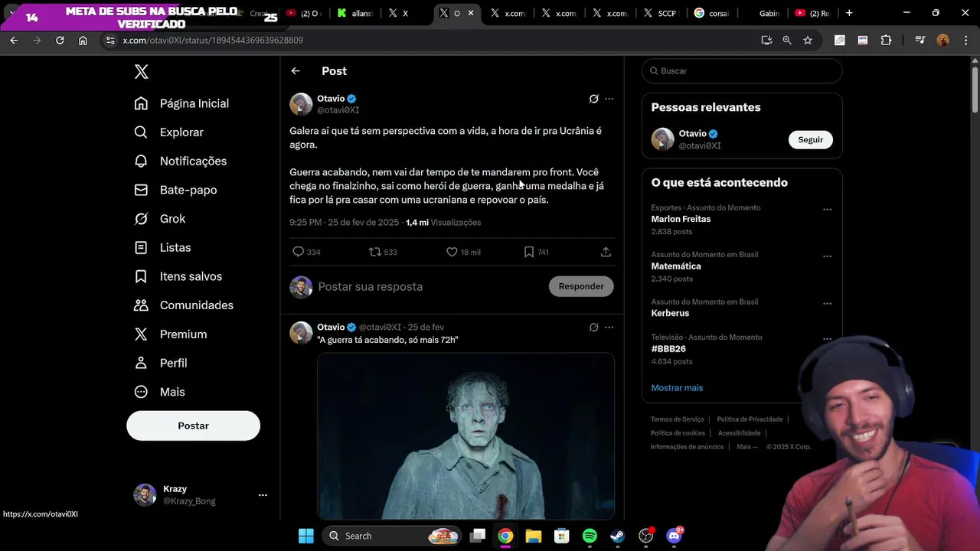The image size is (980, 551).
Task: Click the repost icon with 533
Action: point(375,252)
